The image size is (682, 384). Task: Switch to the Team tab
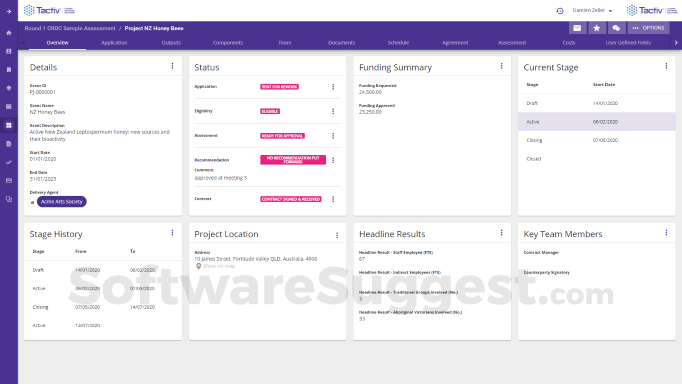[x=284, y=43]
